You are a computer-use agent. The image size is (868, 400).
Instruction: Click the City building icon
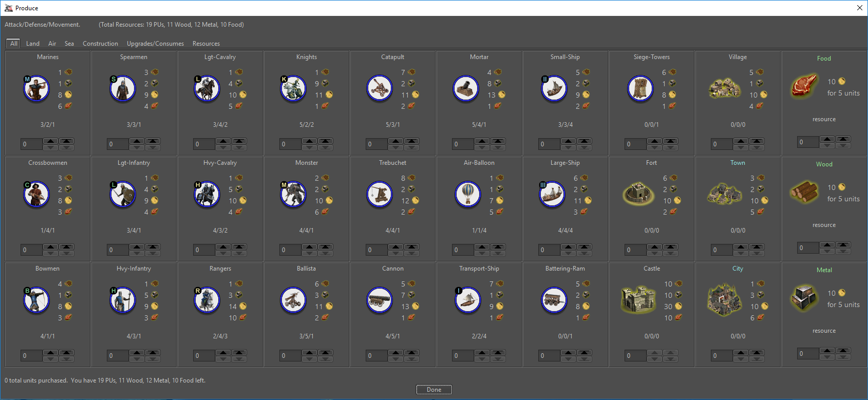point(725,299)
